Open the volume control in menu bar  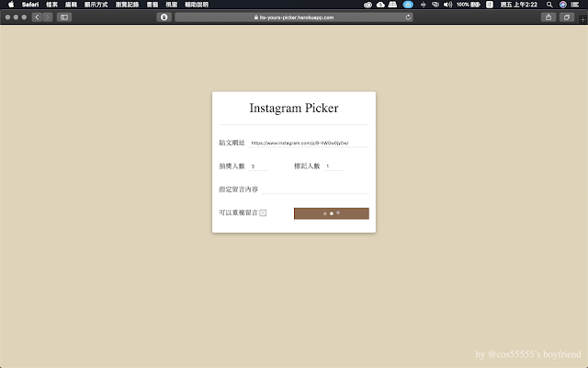pyautogui.click(x=447, y=5)
